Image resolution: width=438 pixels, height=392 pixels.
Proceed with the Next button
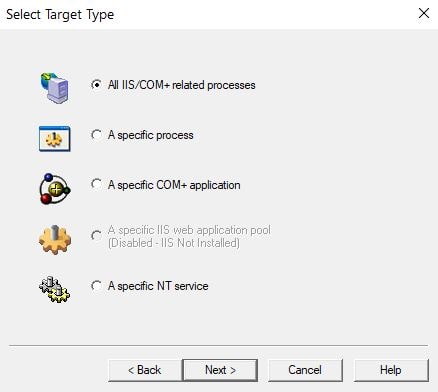(x=220, y=370)
